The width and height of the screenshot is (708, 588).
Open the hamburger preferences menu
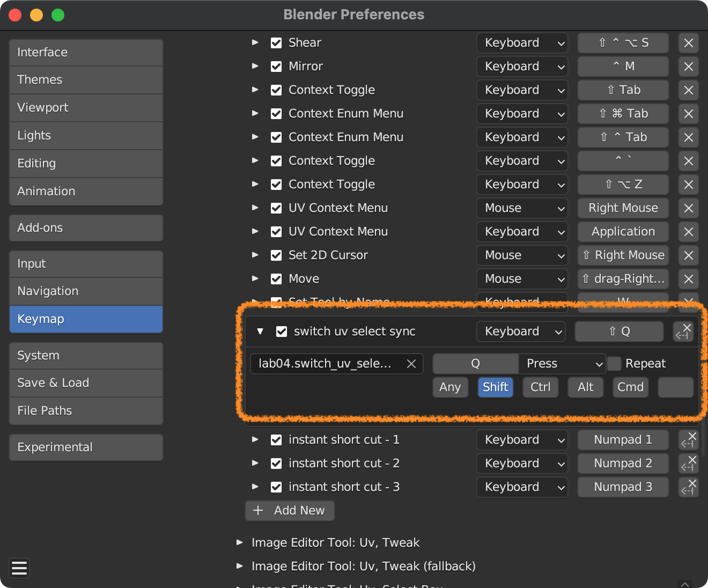[19, 568]
